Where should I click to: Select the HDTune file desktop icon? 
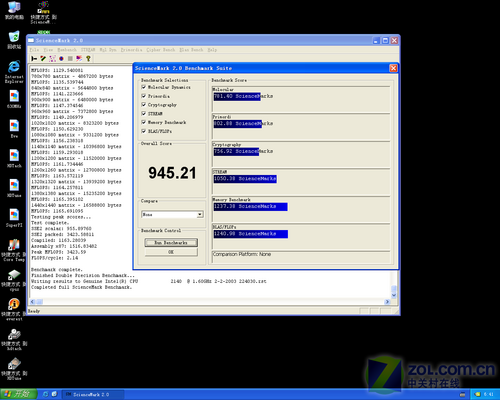click(14, 188)
